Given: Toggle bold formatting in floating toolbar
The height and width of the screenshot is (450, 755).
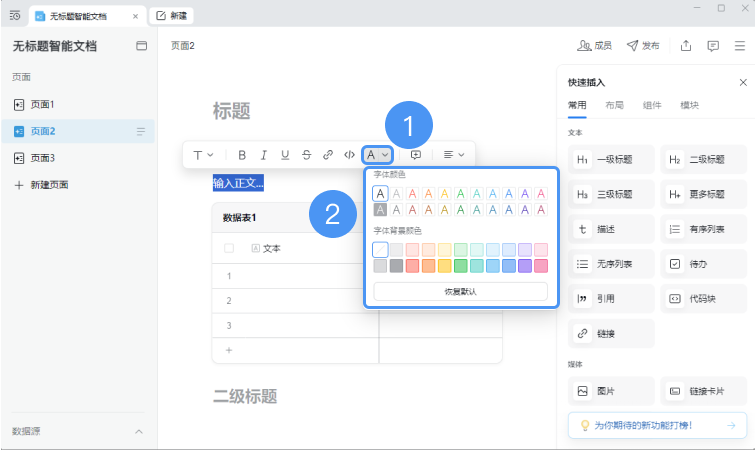Looking at the screenshot, I should click(242, 155).
